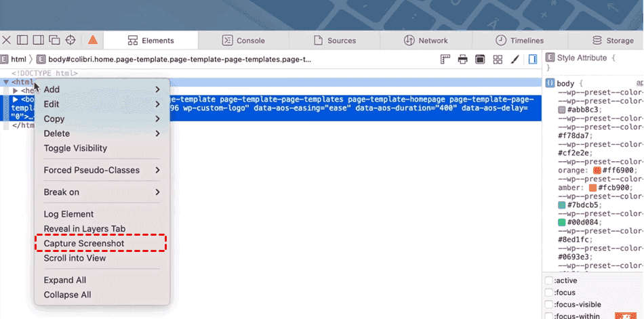The width and height of the screenshot is (644, 319).
Task: Open the Edit submenu in context menu
Action: tap(102, 104)
